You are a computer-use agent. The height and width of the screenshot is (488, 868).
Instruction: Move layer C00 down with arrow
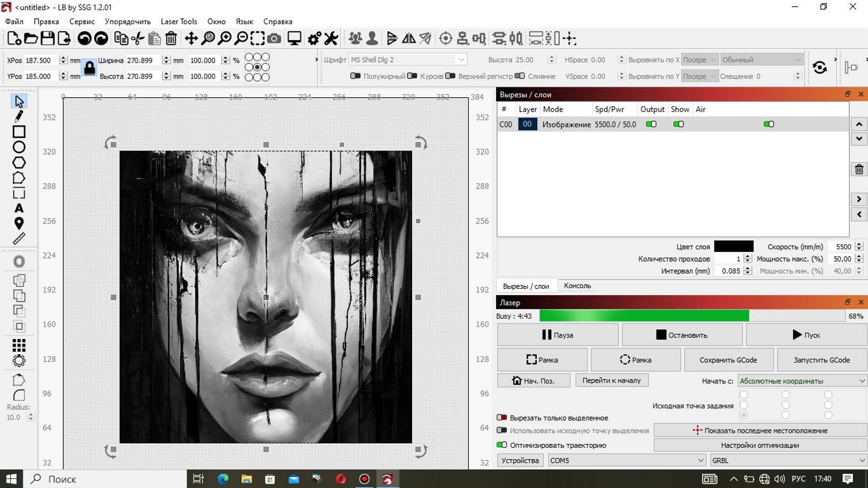pyautogui.click(x=859, y=138)
